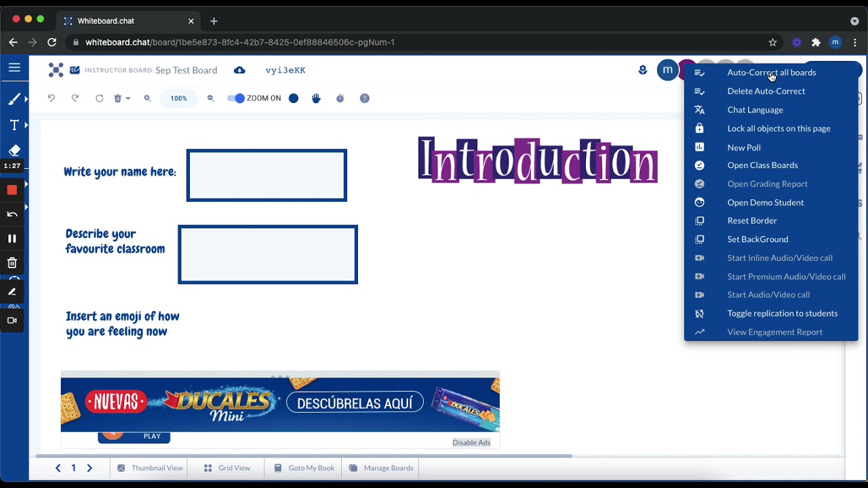Click the recorder undo arrow

(12, 214)
